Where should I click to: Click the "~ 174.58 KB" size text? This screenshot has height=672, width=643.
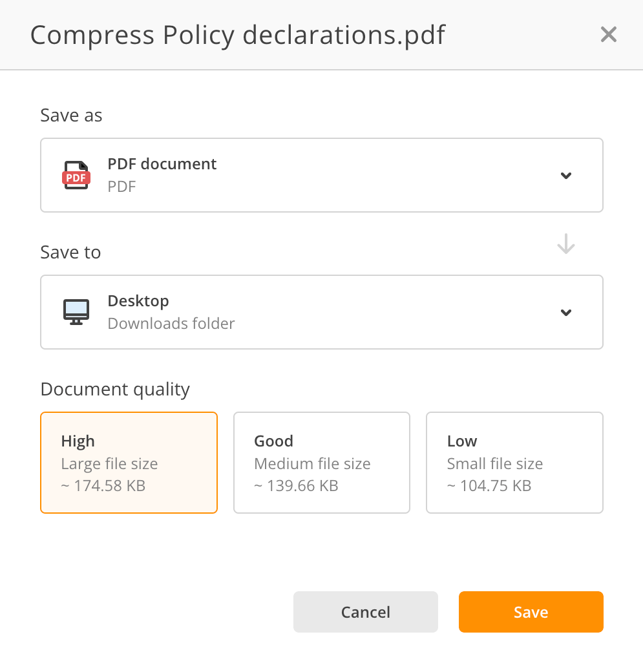click(103, 486)
